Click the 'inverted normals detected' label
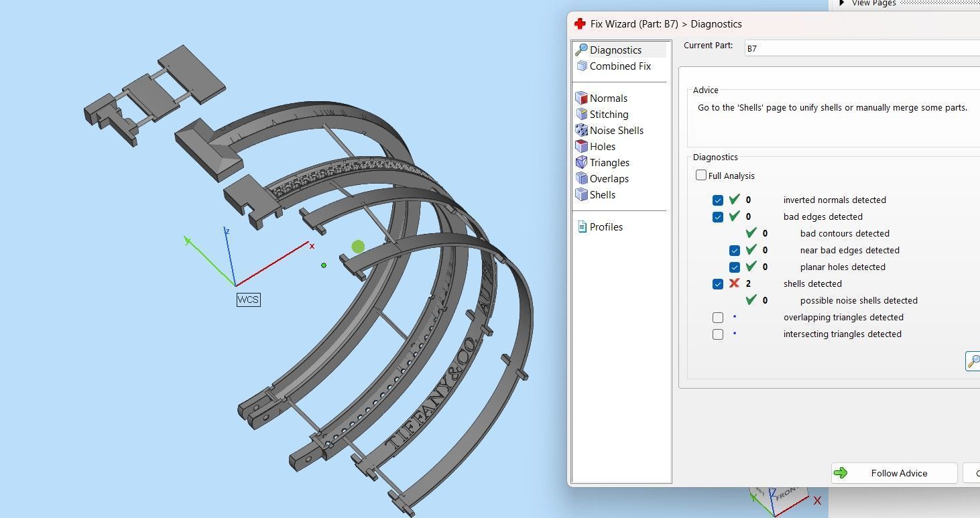 pos(835,200)
